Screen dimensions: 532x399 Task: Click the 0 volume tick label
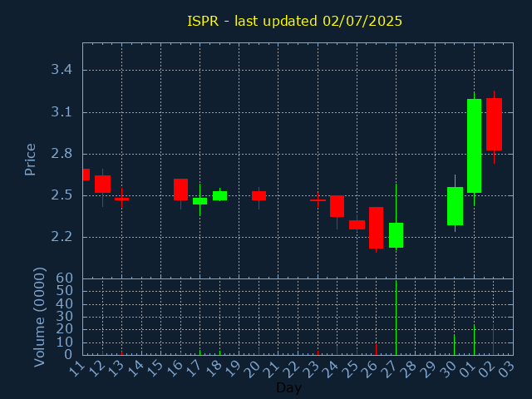coord(68,355)
